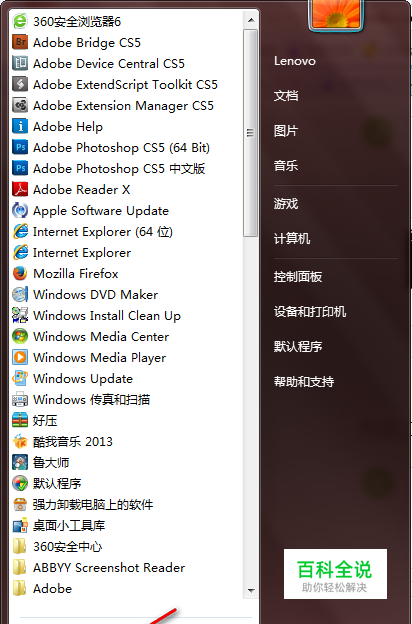
Task: Click the scrollbar up arrow
Action: 251,20
